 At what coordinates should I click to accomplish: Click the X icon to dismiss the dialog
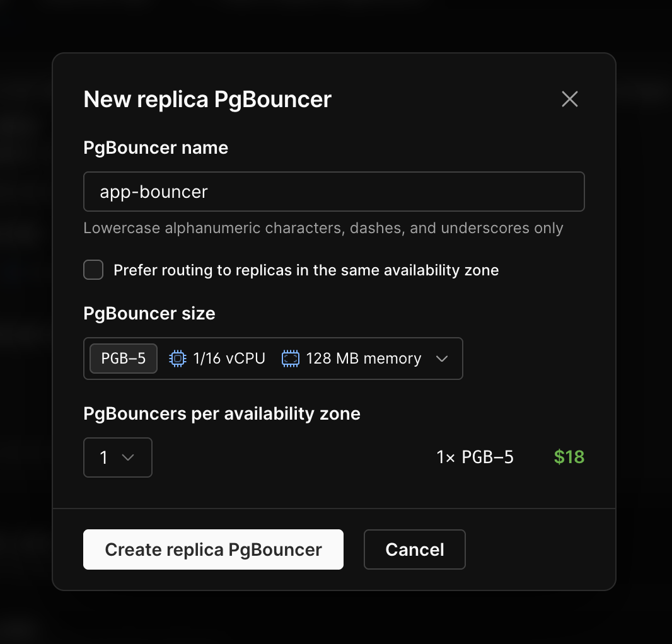(569, 99)
